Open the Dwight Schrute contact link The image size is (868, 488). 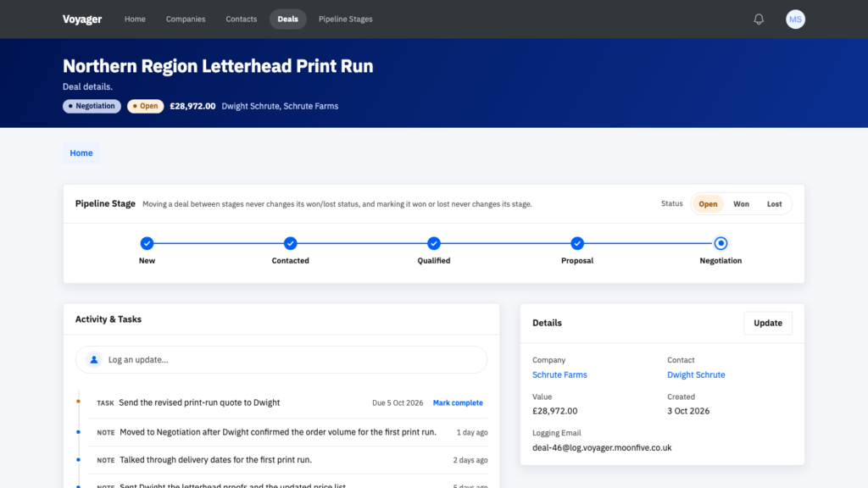696,374
